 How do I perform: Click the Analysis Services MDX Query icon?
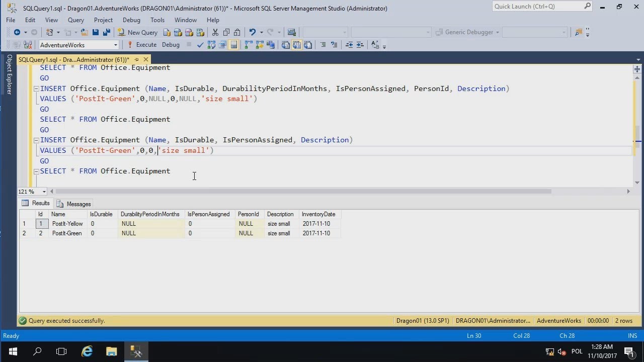[x=178, y=32]
